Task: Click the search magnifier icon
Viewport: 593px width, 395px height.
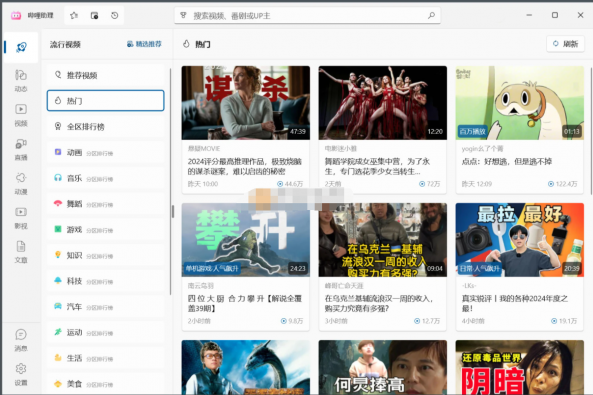Action: (431, 16)
